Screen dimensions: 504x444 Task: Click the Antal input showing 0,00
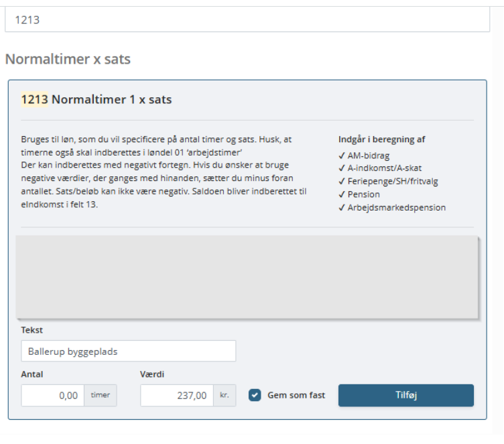point(52,396)
